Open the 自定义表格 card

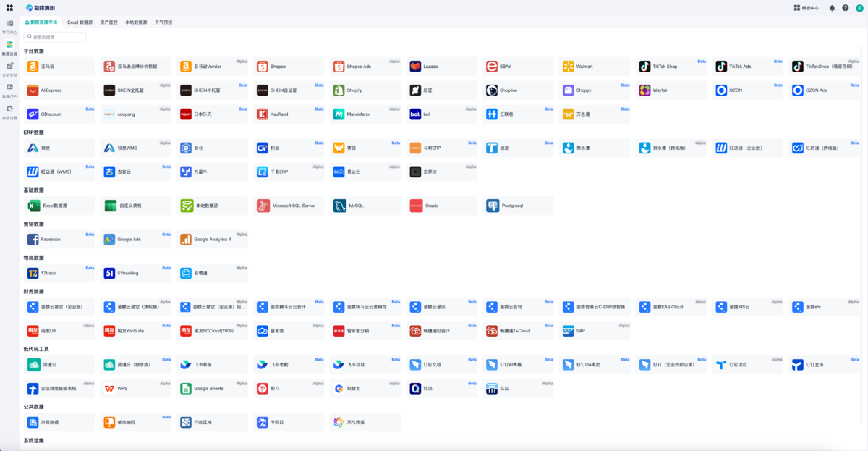coord(136,206)
